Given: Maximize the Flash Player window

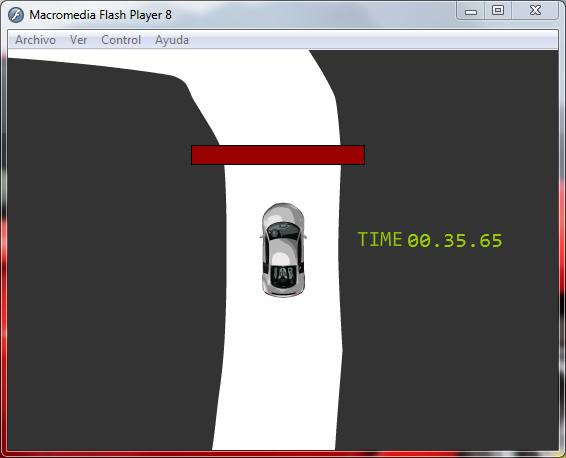Looking at the screenshot, I should (498, 11).
